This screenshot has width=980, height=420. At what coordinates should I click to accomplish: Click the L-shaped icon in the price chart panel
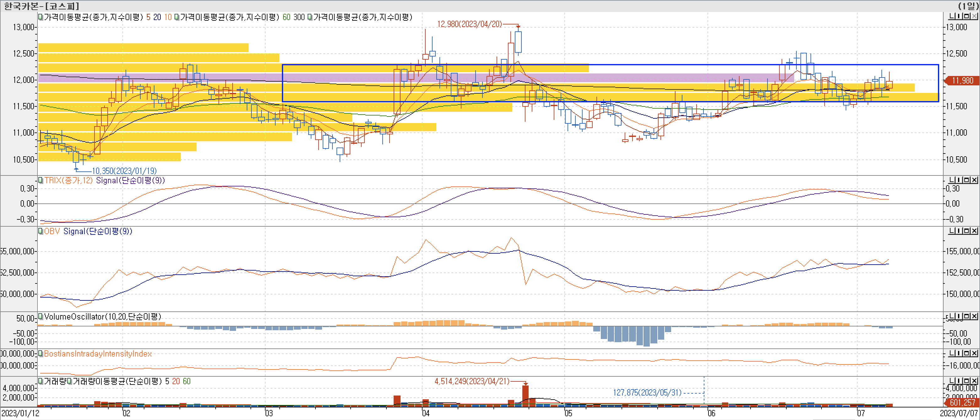(x=952, y=16)
